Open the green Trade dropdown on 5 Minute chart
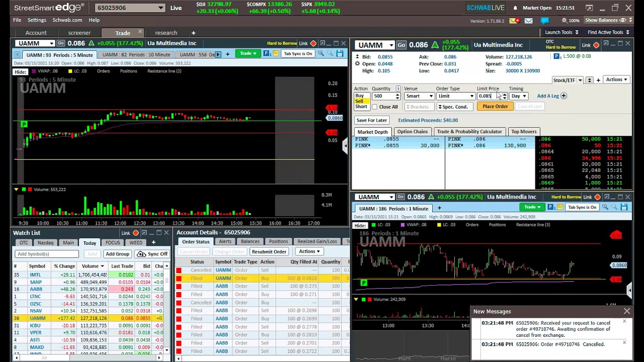644x362 pixels. 248,53
